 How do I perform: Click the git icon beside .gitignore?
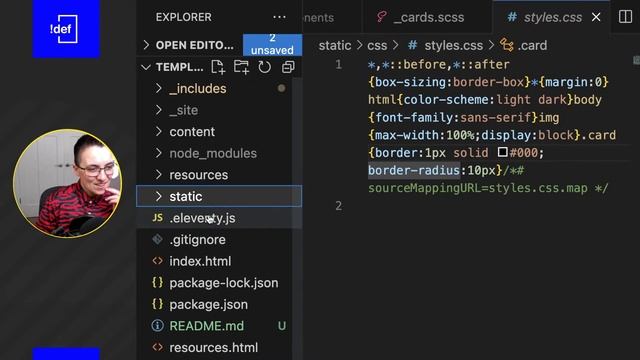coord(158,239)
